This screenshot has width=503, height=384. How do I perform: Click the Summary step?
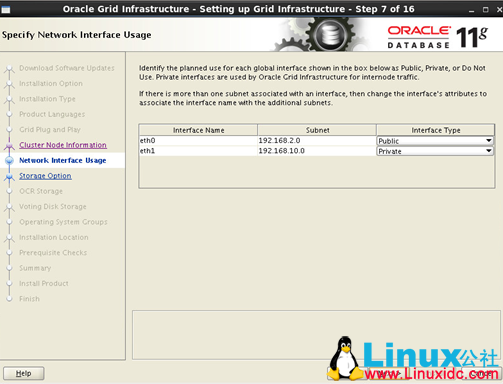(x=35, y=268)
